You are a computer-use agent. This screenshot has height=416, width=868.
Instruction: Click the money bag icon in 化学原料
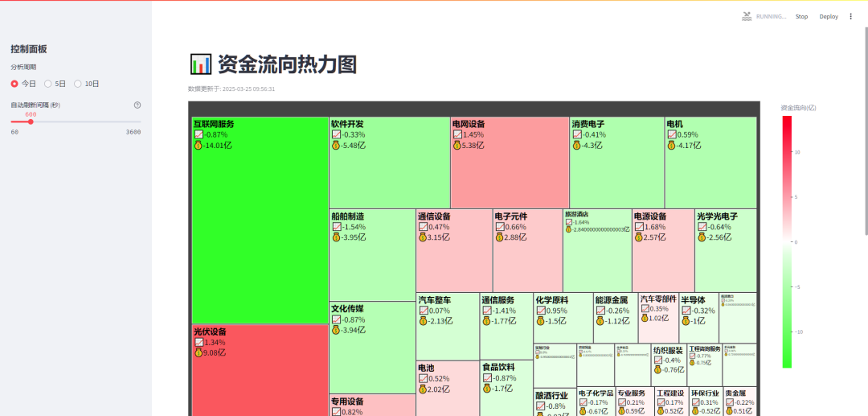(x=541, y=321)
